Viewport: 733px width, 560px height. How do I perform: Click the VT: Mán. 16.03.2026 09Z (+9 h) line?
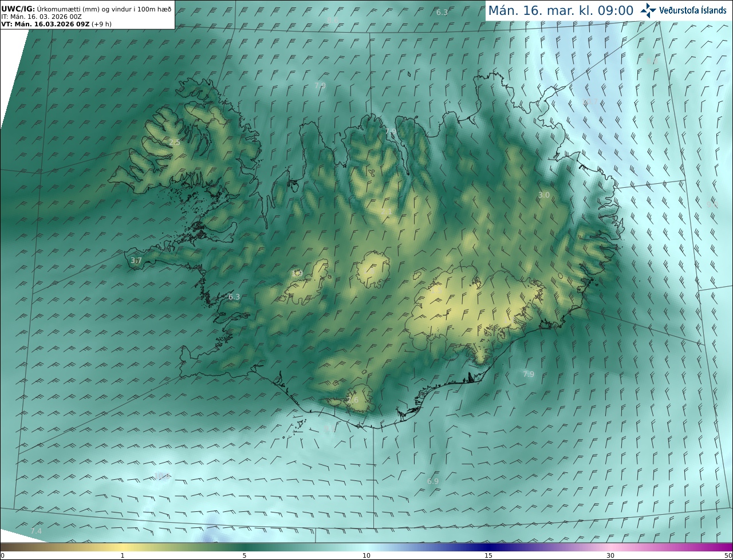[x=56, y=24]
